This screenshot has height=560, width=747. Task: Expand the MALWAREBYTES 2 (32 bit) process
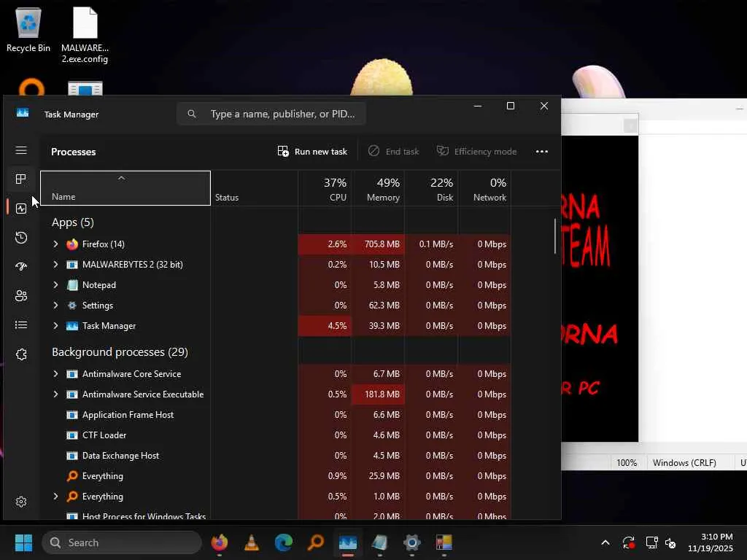click(x=55, y=264)
